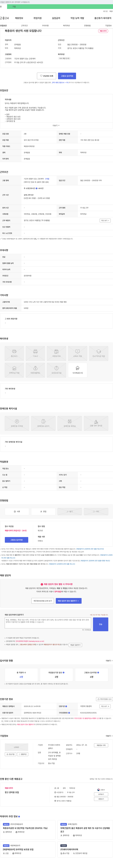Click info icon beside 주 소정근로시간
The image size is (113, 868).
coord(36,188)
